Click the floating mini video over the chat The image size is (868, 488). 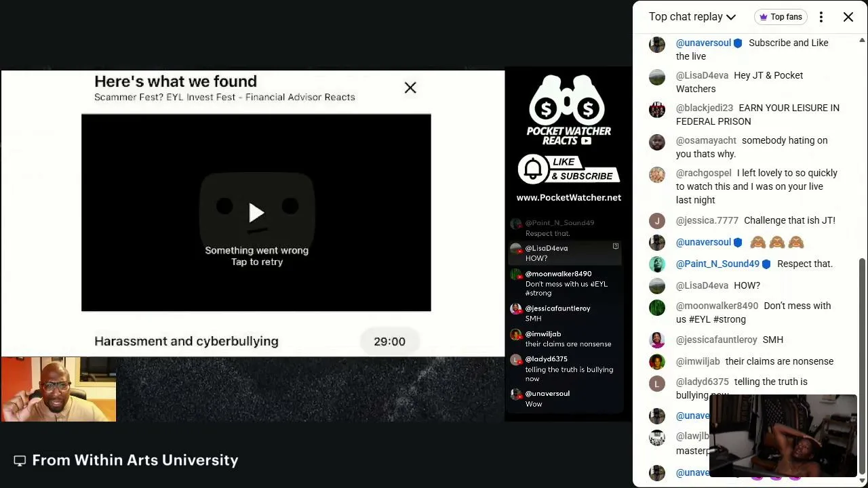pyautogui.click(x=783, y=436)
